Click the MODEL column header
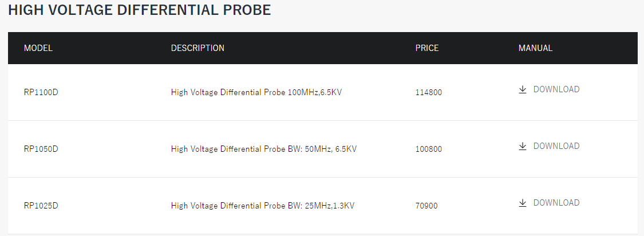The width and height of the screenshot is (644, 236). tap(38, 48)
